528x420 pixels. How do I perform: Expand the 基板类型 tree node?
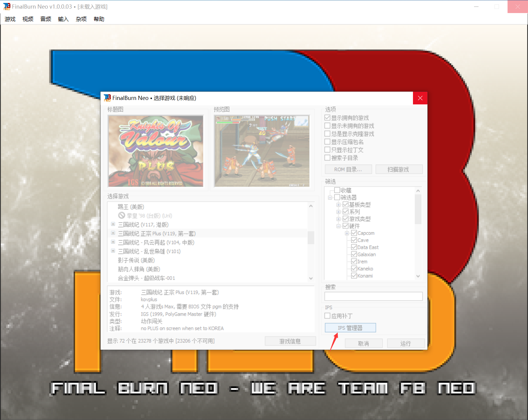click(338, 205)
